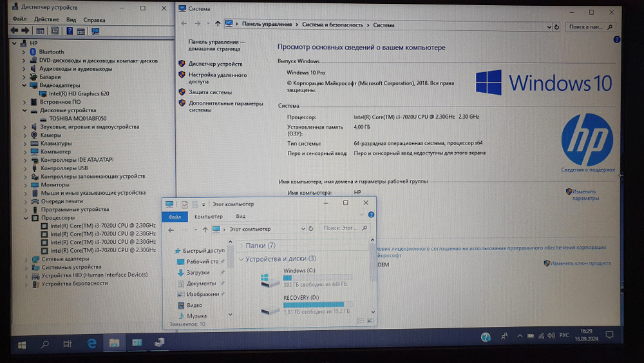Collapse Устройства и диски (3) group

(x=241, y=259)
